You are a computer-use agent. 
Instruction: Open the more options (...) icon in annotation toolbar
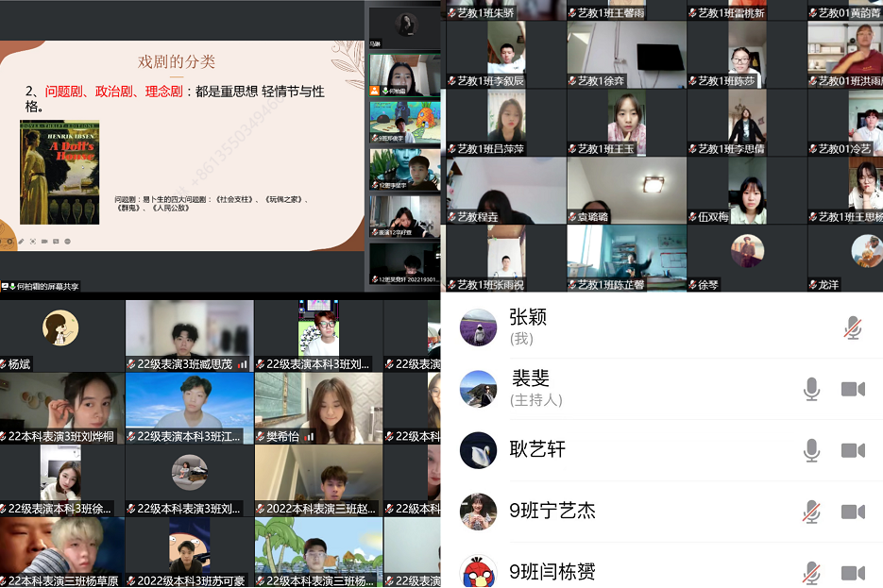coord(67,242)
